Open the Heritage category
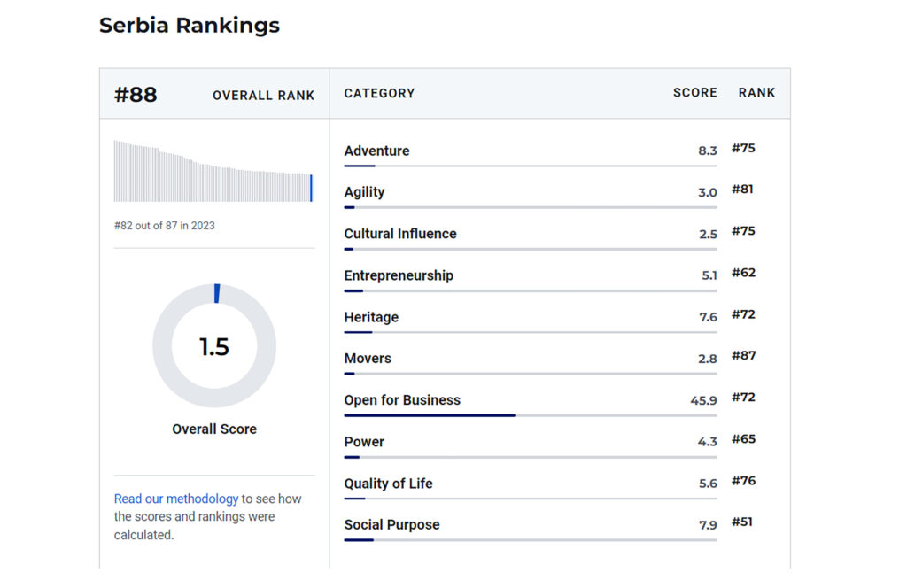Screen dimensions: 907x588 pyautogui.click(x=371, y=317)
